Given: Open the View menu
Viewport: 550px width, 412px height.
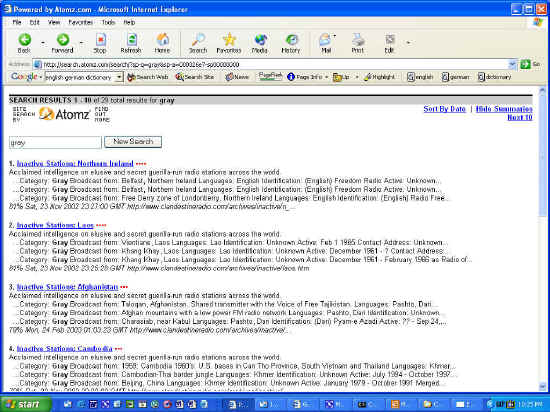Looking at the screenshot, I should 54,22.
